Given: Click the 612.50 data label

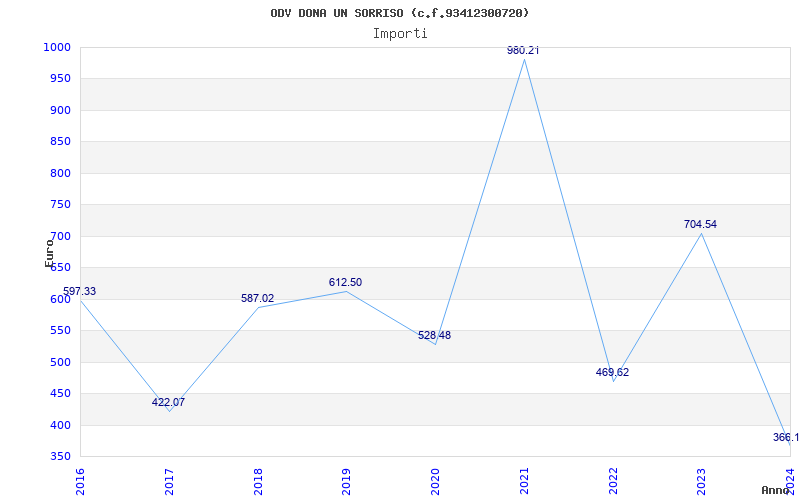Looking at the screenshot, I should (345, 282).
